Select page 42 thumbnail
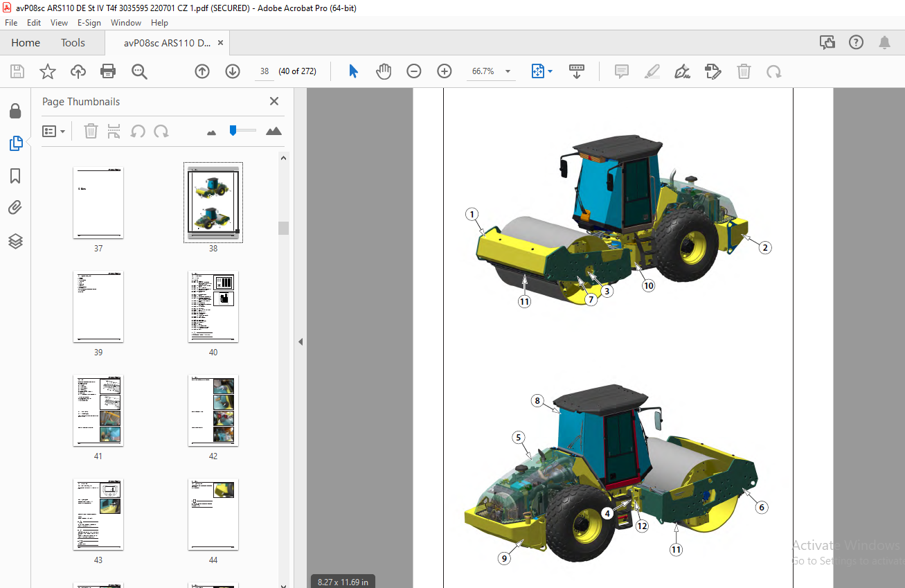Image resolution: width=905 pixels, height=588 pixels. (213, 411)
